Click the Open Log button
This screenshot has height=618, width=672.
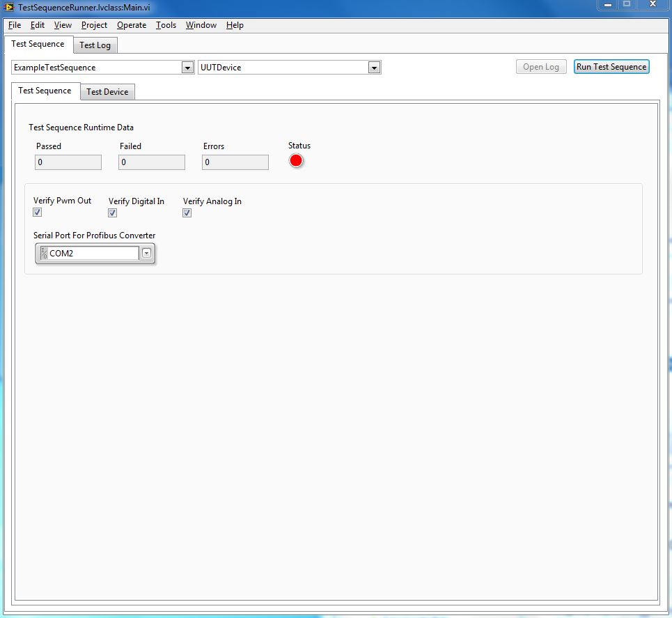541,66
